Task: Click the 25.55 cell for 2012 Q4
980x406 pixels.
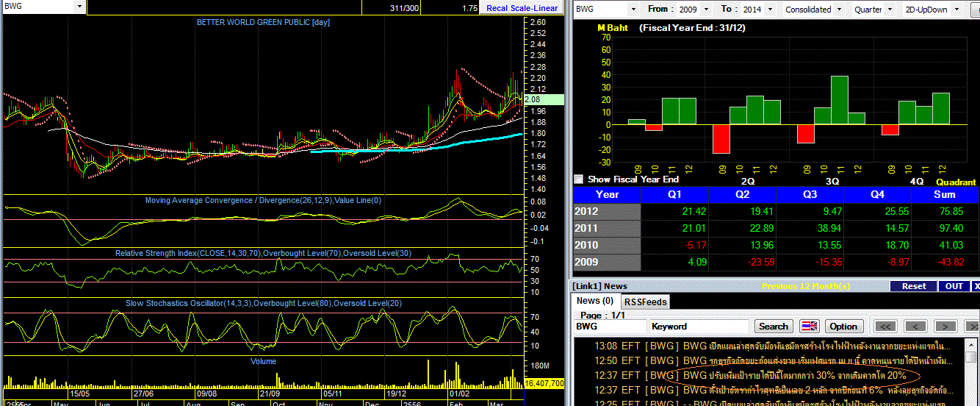Action: pos(878,211)
